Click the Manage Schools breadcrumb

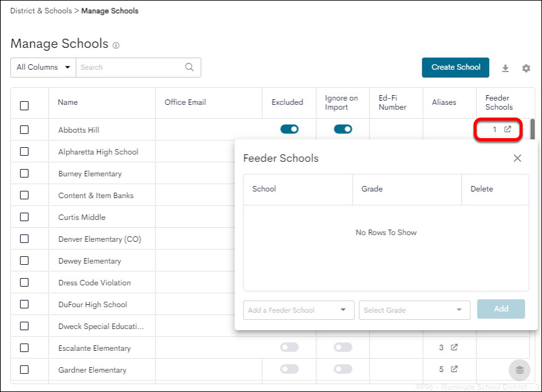[x=110, y=11]
